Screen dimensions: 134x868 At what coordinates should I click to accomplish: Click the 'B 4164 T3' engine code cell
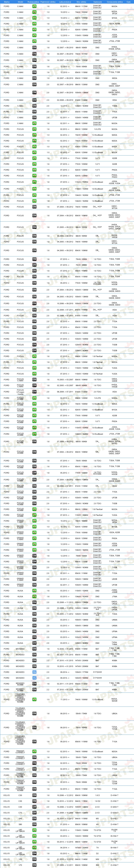[x=114, y=830]
